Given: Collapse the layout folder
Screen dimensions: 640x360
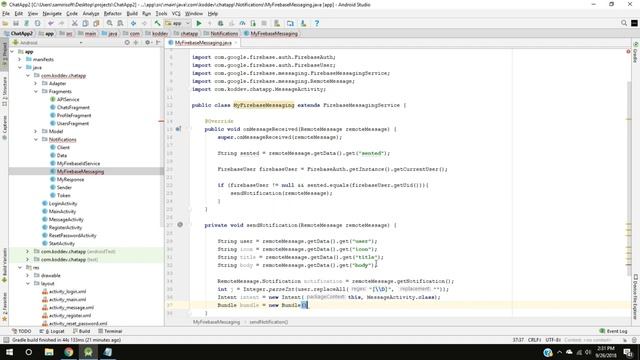Looking at the screenshot, I should click(28, 283).
